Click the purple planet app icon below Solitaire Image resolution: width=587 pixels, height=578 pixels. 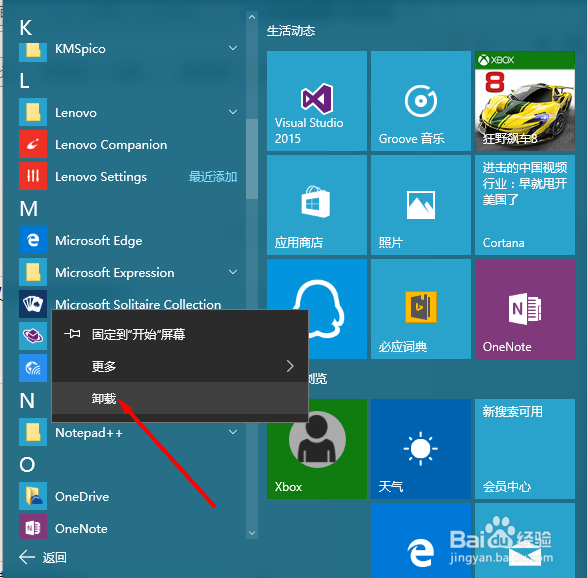click(x=33, y=336)
